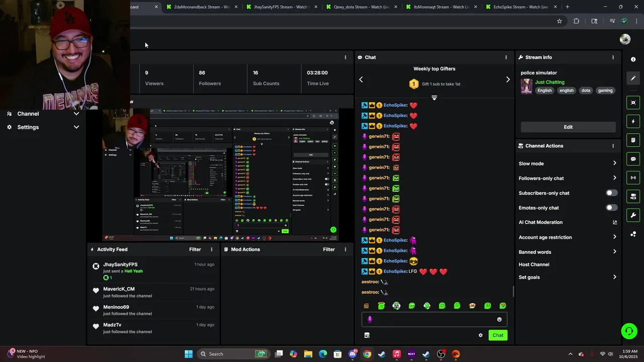Open Just Chatting category link
The height and width of the screenshot is (362, 644).
549,82
